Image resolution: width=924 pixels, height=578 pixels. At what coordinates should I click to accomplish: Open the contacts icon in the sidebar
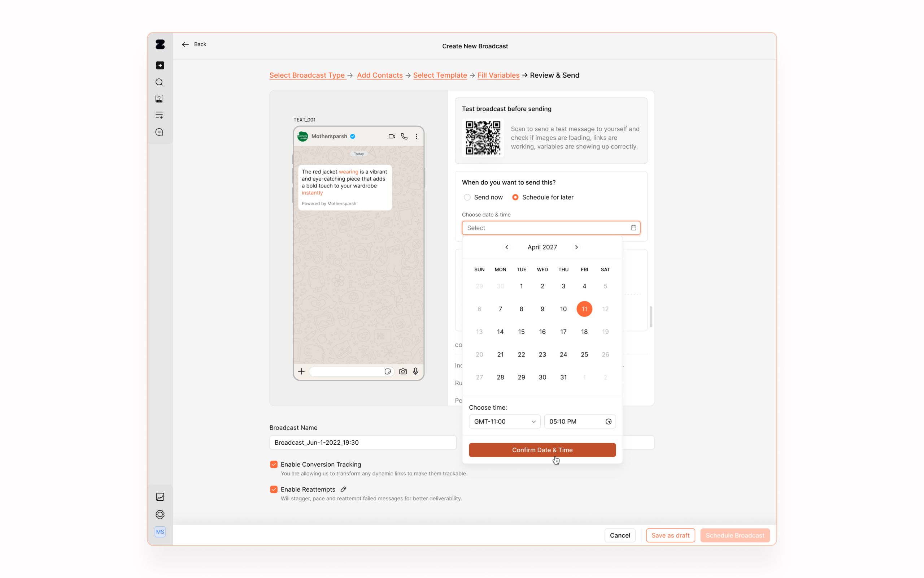(159, 99)
